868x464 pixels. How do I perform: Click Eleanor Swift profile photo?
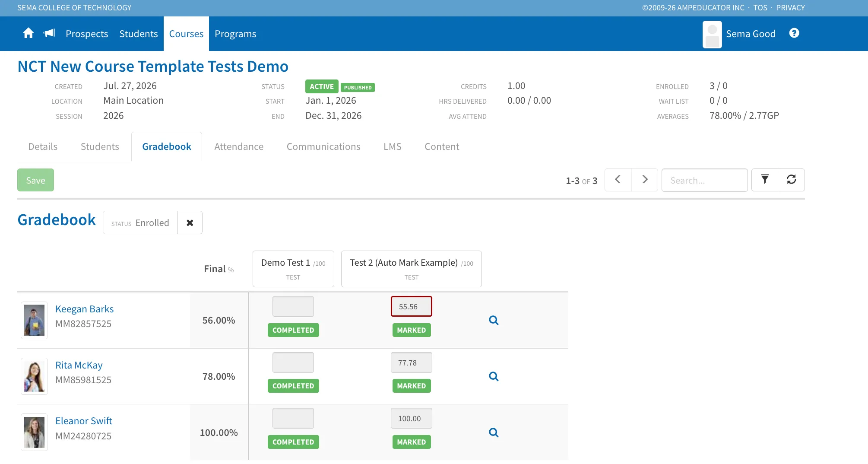pyautogui.click(x=34, y=432)
